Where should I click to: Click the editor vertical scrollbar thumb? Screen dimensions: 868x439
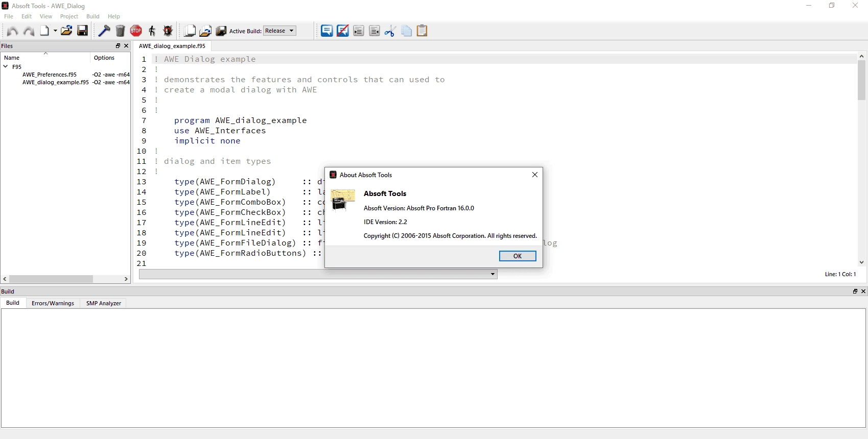point(862,80)
